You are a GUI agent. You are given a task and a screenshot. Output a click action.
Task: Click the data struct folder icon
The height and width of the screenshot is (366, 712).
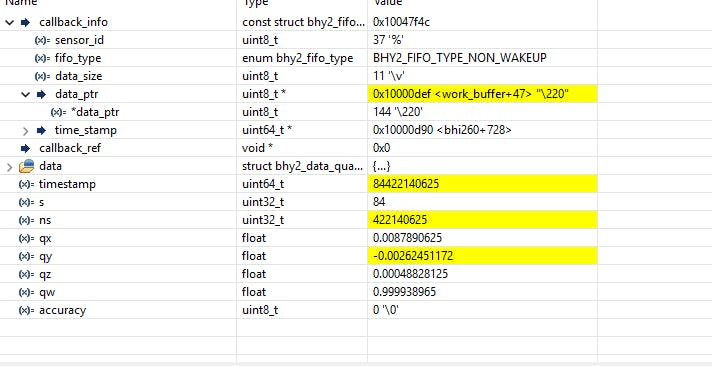point(26,166)
